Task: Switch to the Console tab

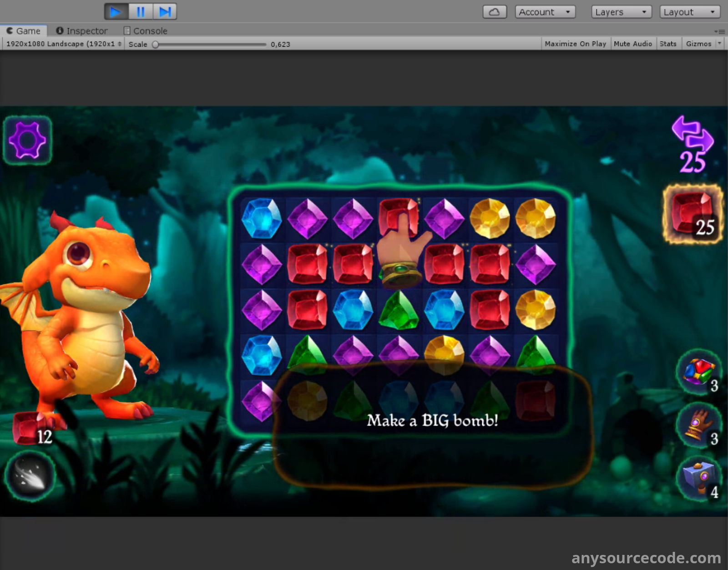Action: [x=146, y=31]
